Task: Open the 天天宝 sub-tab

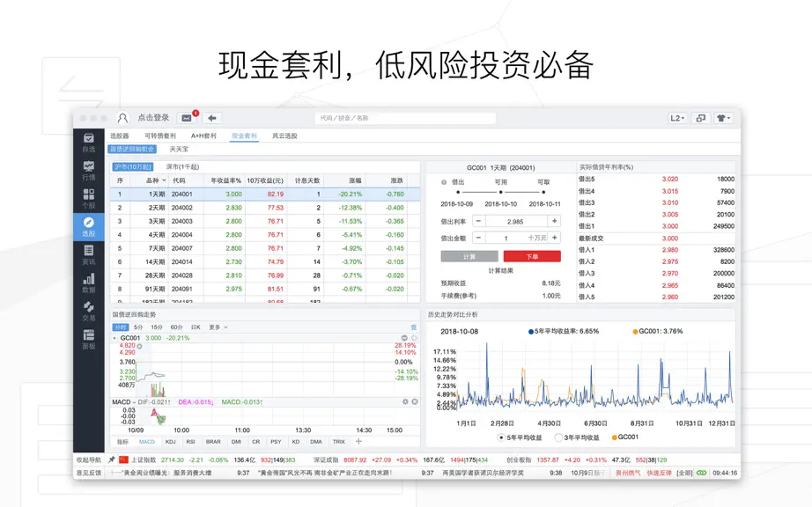Action: tap(179, 149)
